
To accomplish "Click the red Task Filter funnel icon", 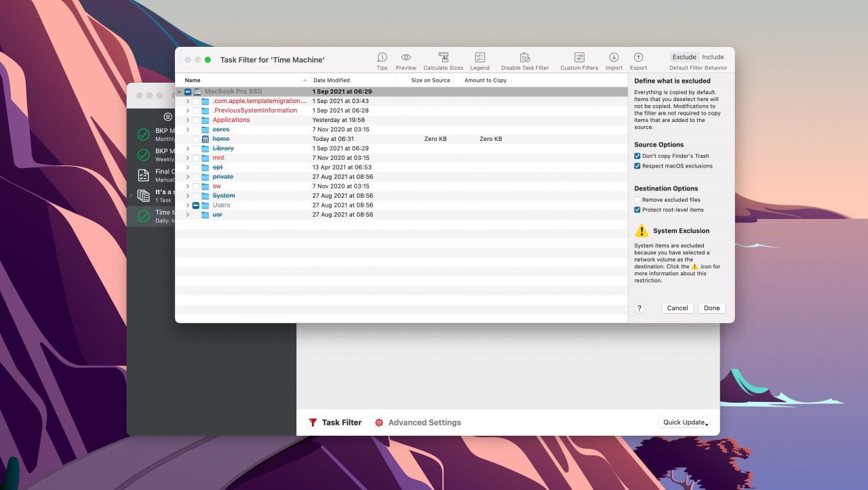I will point(313,422).
